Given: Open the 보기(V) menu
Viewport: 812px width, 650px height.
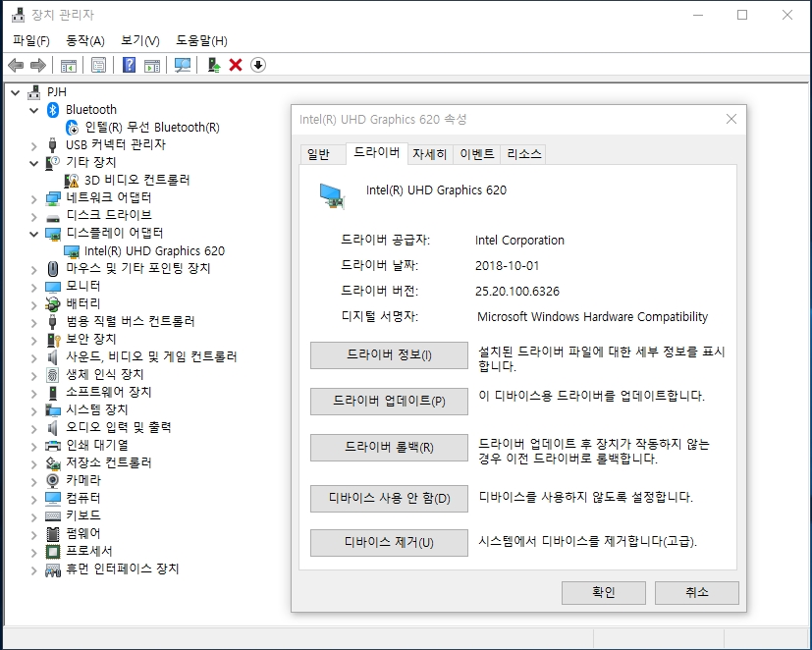Looking at the screenshot, I should pyautogui.click(x=139, y=40).
